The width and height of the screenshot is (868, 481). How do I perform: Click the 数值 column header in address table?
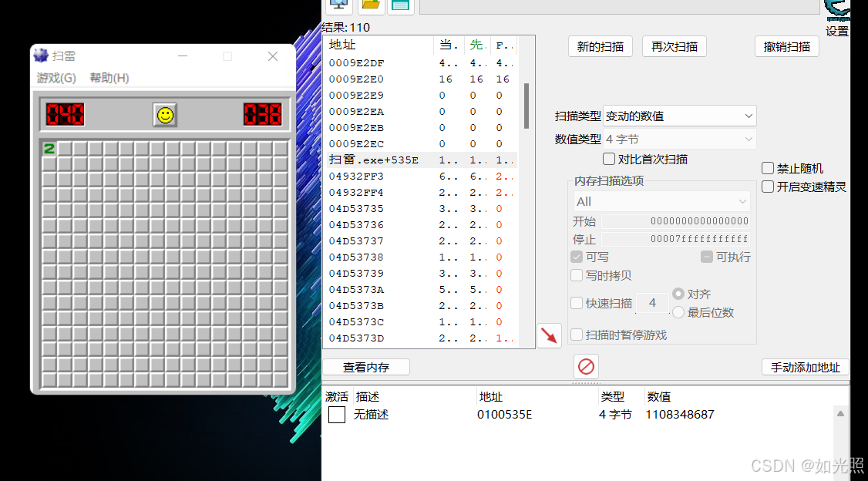click(x=659, y=397)
